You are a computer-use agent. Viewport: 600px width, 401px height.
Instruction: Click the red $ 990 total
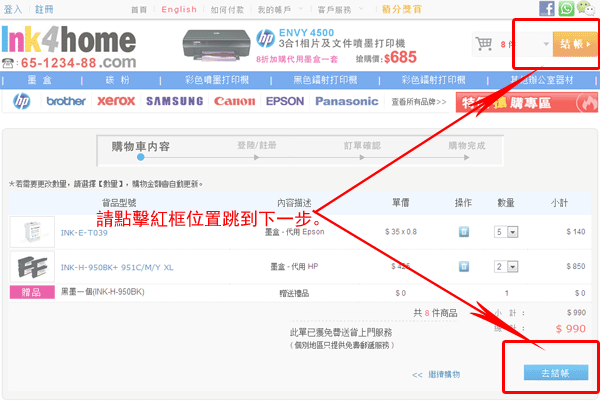pos(571,329)
